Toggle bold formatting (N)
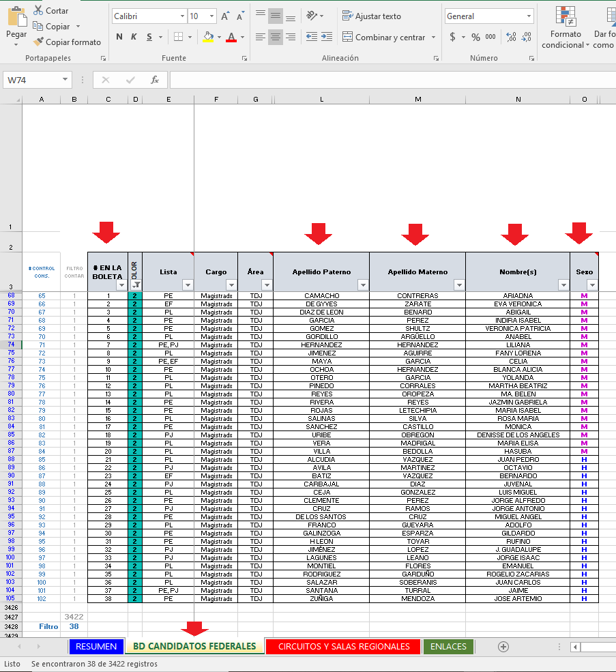Screen dimensions: 616x672 pyautogui.click(x=119, y=37)
